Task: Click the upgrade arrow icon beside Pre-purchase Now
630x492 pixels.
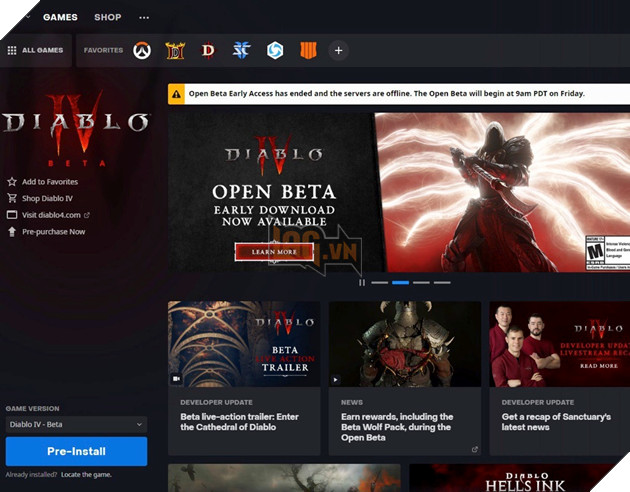Action: 12,231
